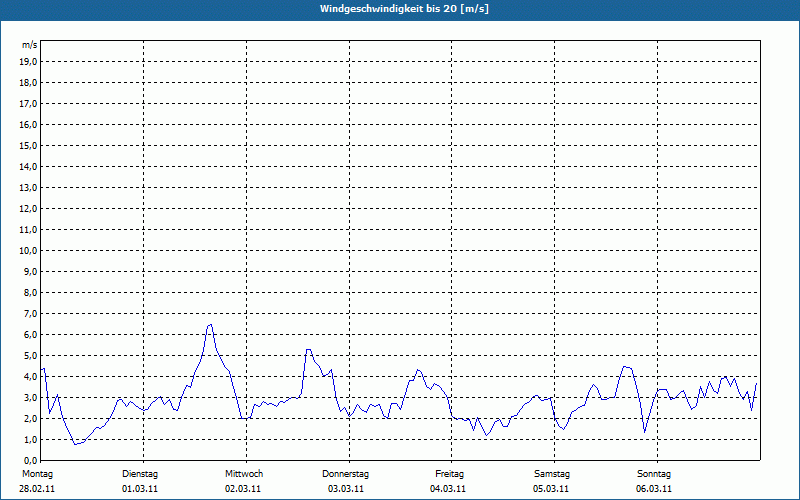Viewport: 800px width, 500px height.
Task: Click the date 01.03.11
Action: 140,489
